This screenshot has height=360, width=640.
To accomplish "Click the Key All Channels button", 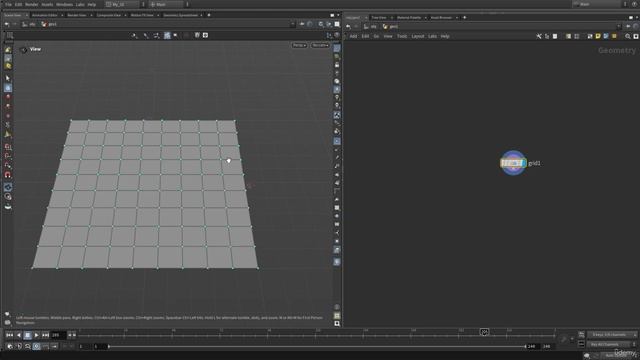I will (608, 344).
